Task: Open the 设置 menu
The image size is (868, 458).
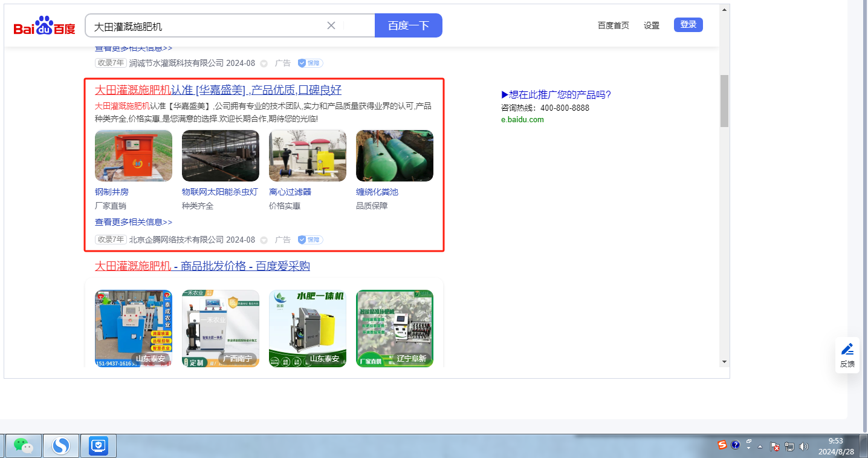Action: (x=652, y=25)
